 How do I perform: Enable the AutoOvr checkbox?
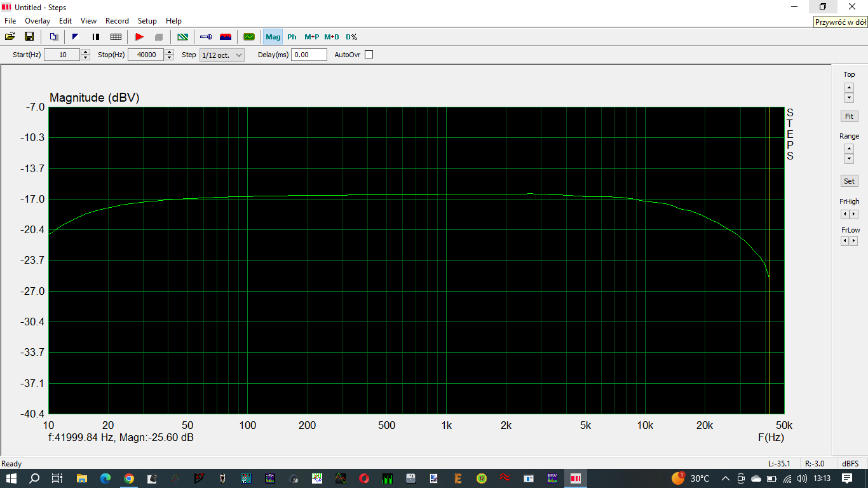[x=369, y=55]
